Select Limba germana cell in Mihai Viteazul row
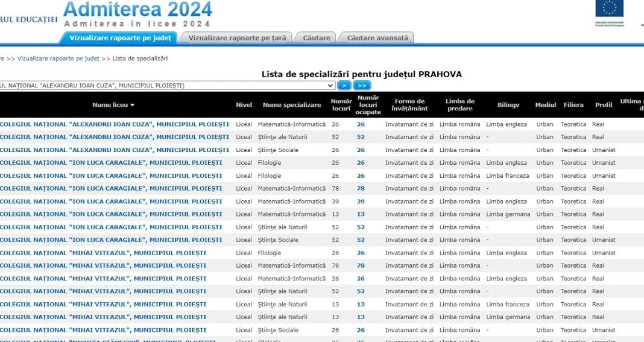The image size is (644, 342). pos(508,317)
